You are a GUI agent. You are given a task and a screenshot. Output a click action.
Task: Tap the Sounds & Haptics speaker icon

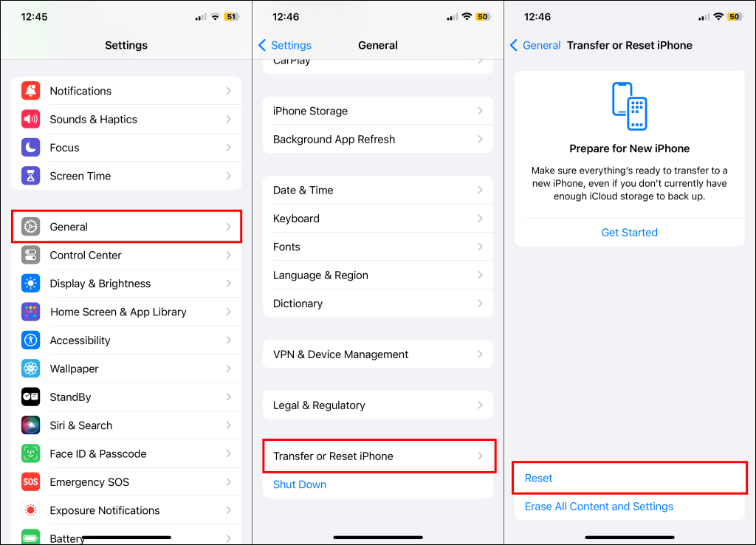coord(30,119)
